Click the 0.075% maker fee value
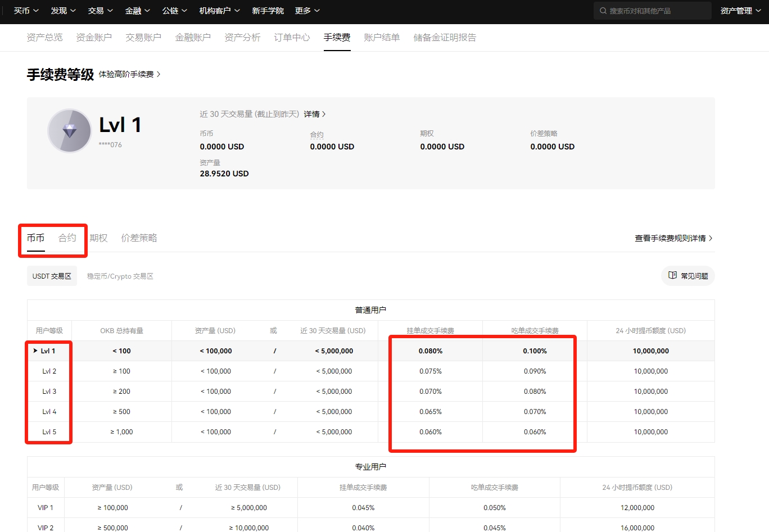Image resolution: width=769 pixels, height=532 pixels. tap(431, 371)
